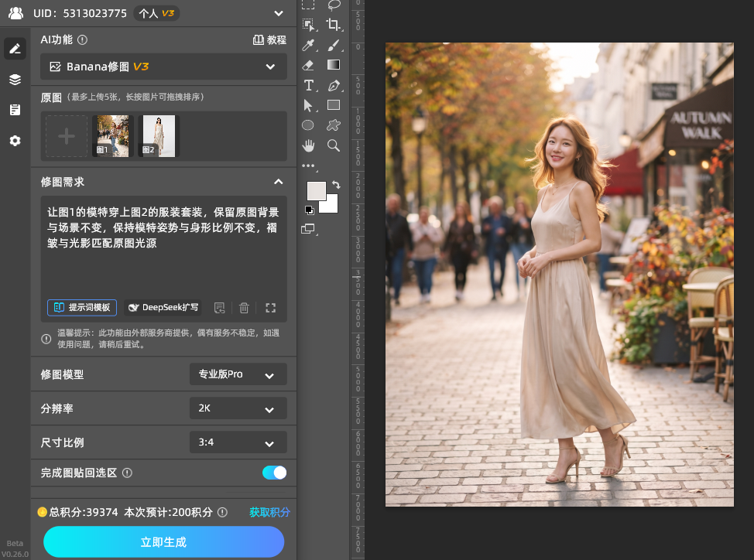Viewport: 754px width, 560px height.
Task: Click the plus box to add image
Action: click(67, 136)
